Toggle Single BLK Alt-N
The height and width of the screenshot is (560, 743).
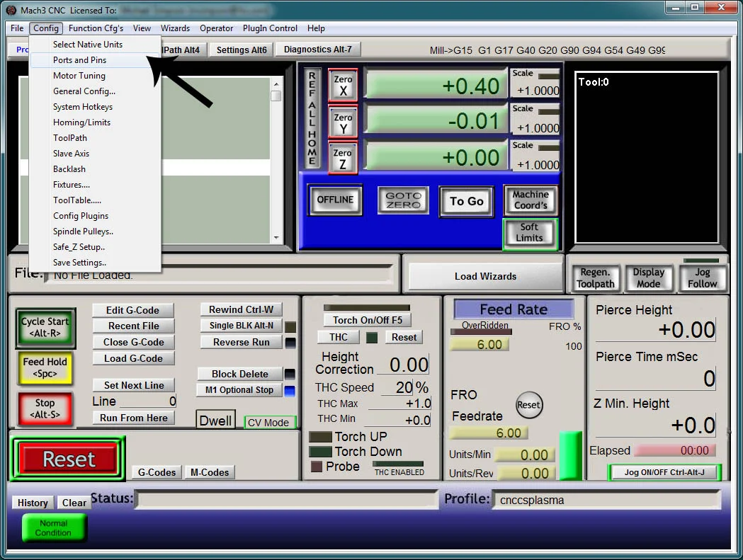[x=242, y=326]
